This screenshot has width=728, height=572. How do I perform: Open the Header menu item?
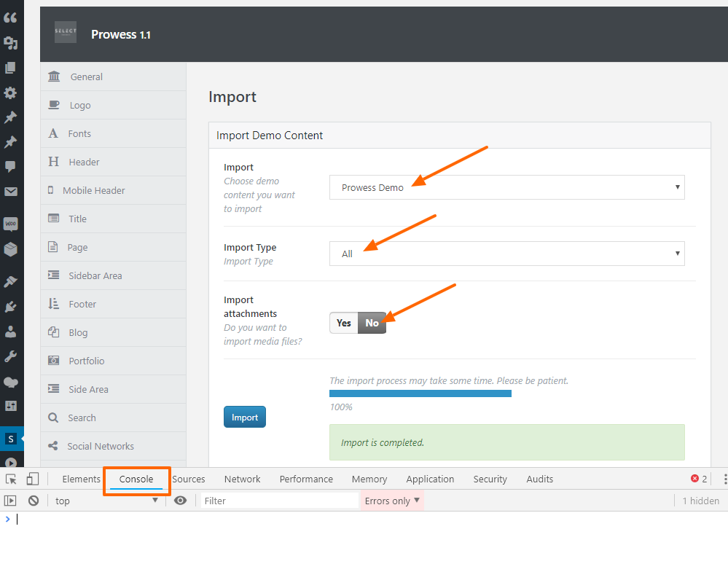[113, 162]
